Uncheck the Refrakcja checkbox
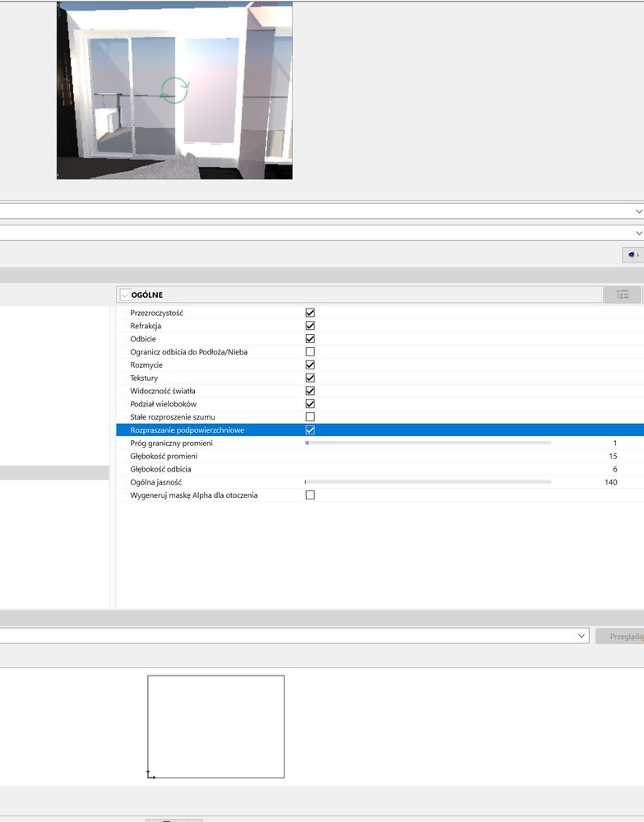This screenshot has width=644, height=822. (310, 326)
